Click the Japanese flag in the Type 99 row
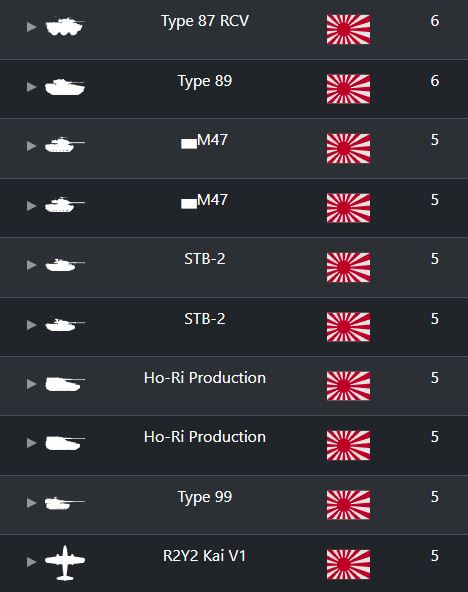This screenshot has width=468, height=592. [348, 505]
